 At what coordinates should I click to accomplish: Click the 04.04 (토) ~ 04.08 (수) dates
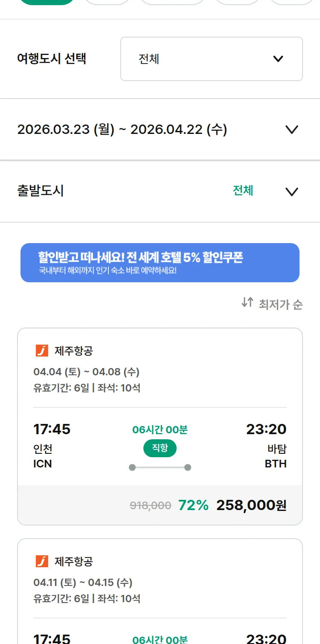click(x=86, y=372)
